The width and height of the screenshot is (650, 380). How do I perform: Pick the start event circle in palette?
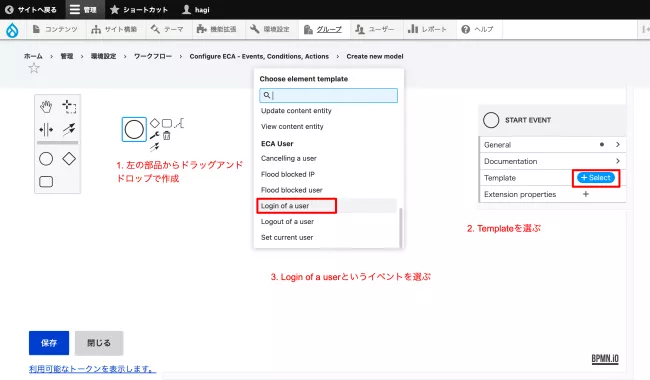(x=46, y=159)
